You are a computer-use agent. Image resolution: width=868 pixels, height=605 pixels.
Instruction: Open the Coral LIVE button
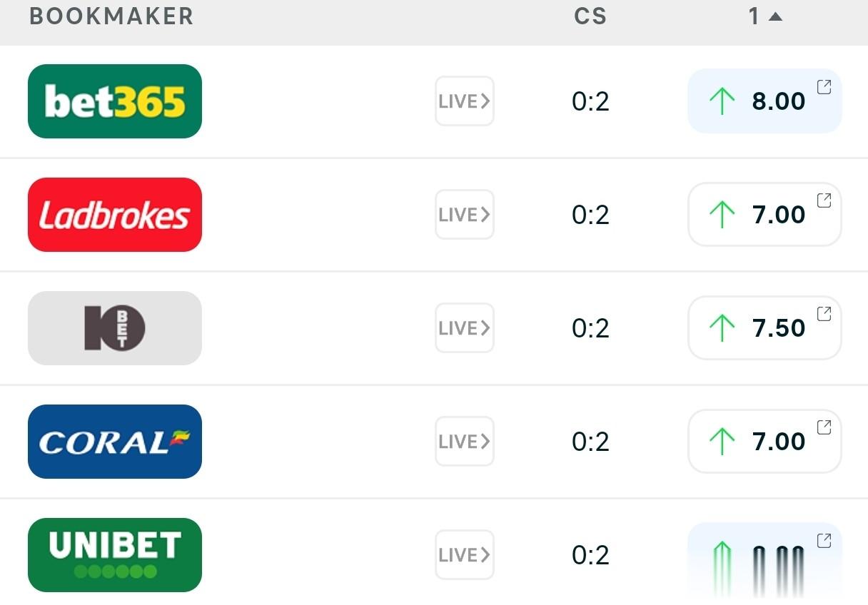coord(464,442)
